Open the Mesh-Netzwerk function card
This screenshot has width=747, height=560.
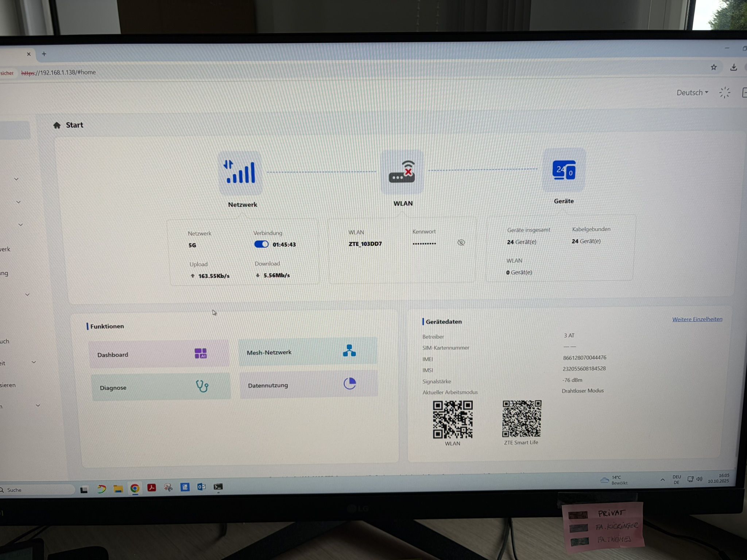(308, 352)
